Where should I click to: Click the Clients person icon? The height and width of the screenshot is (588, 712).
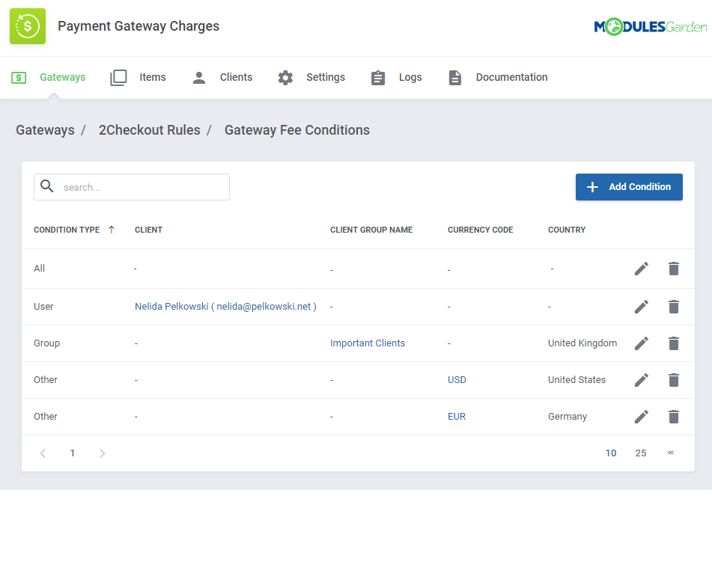(199, 78)
